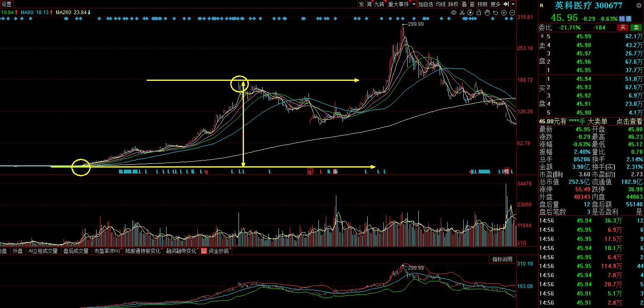Click the 涨 event marker on chart
The width and height of the screenshot is (644, 308).
pyautogui.click(x=335, y=171)
